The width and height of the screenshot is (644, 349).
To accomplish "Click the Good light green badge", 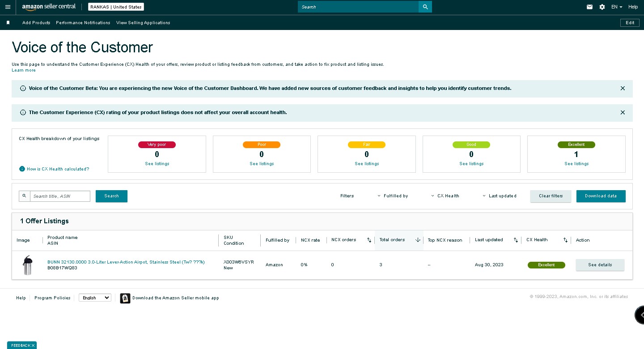I will coord(471,145).
